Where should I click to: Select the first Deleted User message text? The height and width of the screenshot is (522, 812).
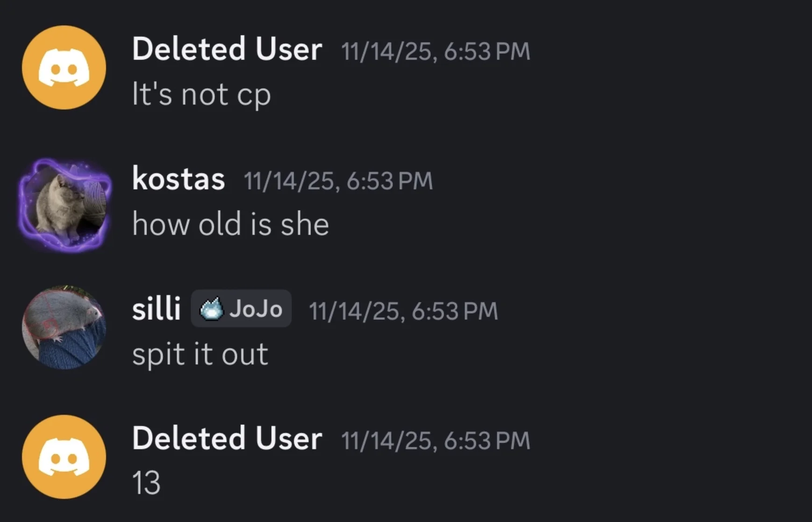tap(201, 94)
